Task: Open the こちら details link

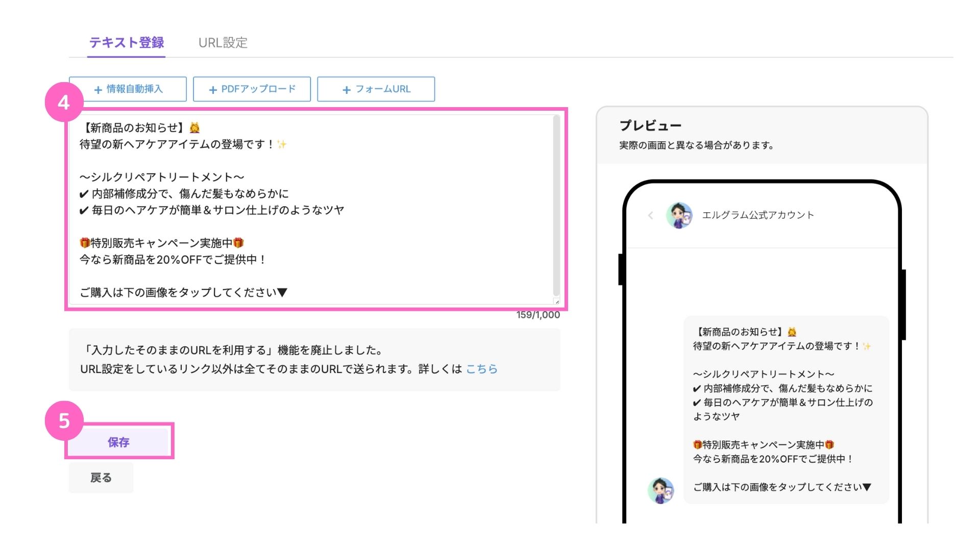Action: click(x=481, y=369)
